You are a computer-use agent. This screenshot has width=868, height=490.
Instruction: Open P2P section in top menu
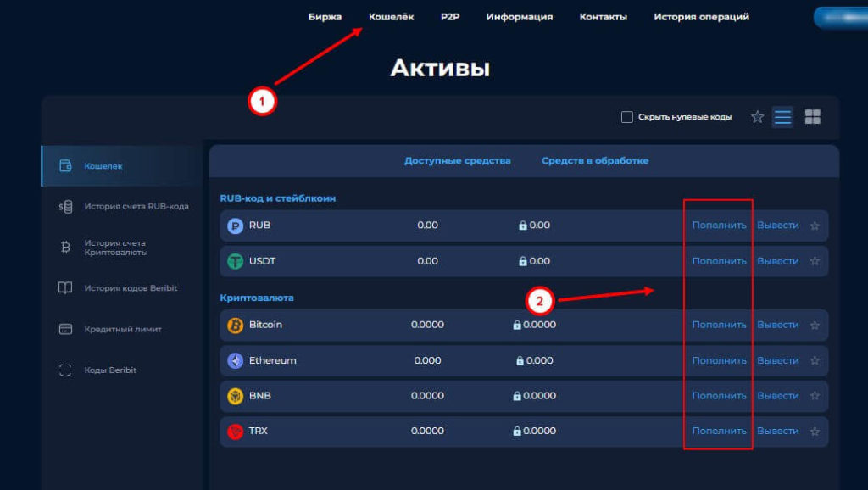(x=449, y=17)
